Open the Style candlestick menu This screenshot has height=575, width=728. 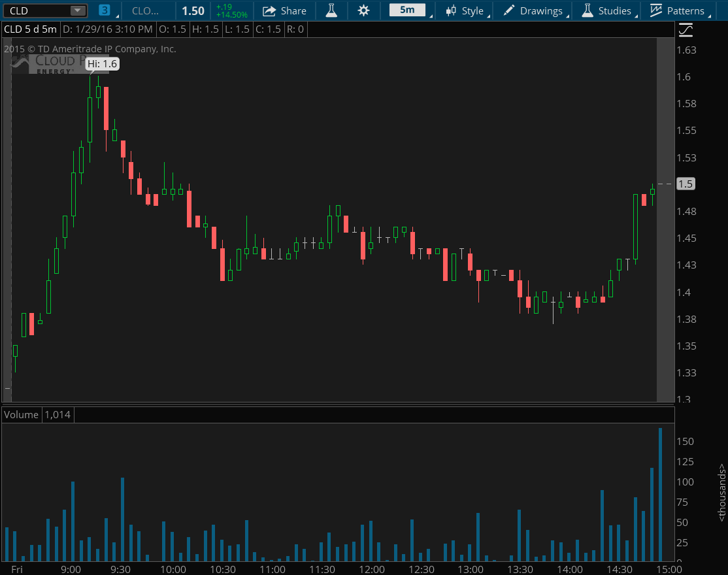tap(465, 10)
